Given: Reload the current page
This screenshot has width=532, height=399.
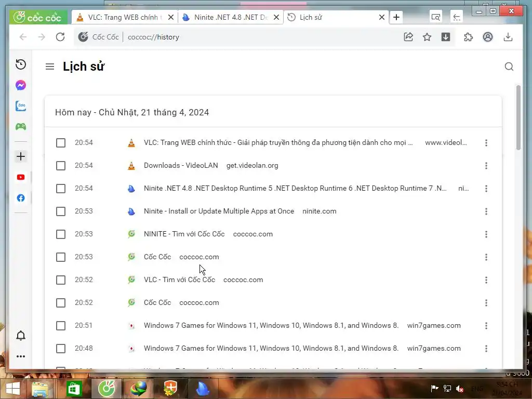Looking at the screenshot, I should pyautogui.click(x=60, y=37).
